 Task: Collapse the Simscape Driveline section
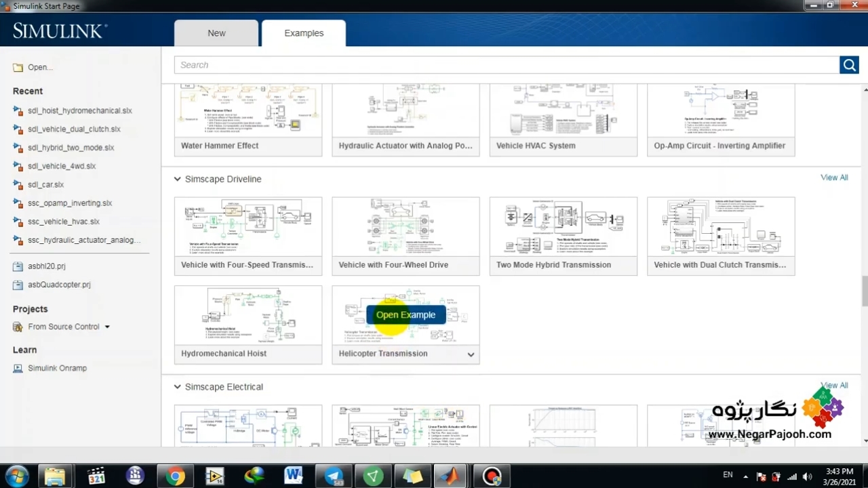pyautogui.click(x=178, y=179)
